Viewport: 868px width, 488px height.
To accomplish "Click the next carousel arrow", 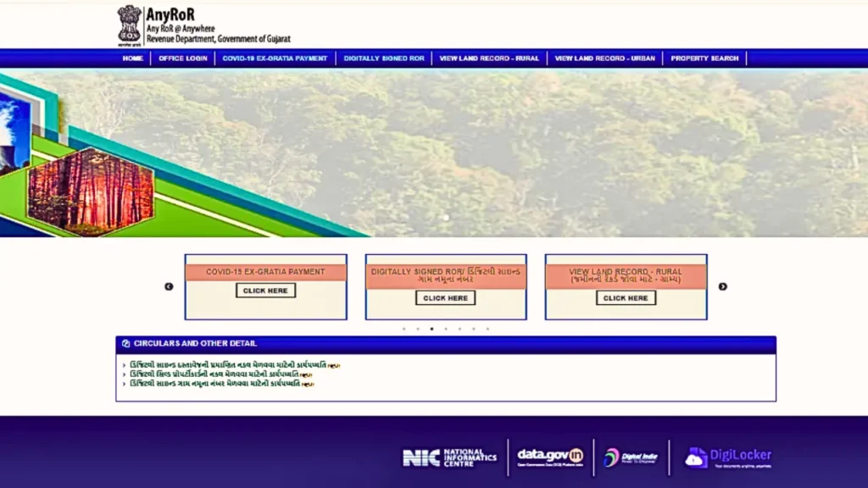I will (723, 286).
